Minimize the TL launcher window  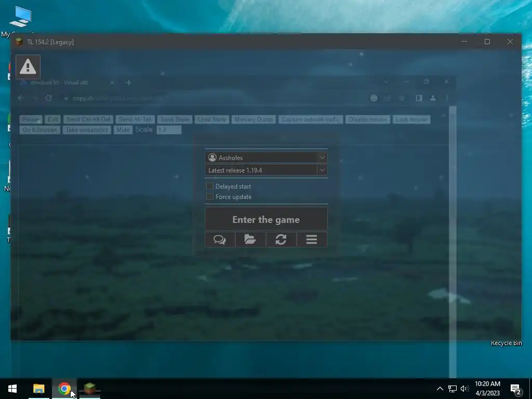point(464,42)
